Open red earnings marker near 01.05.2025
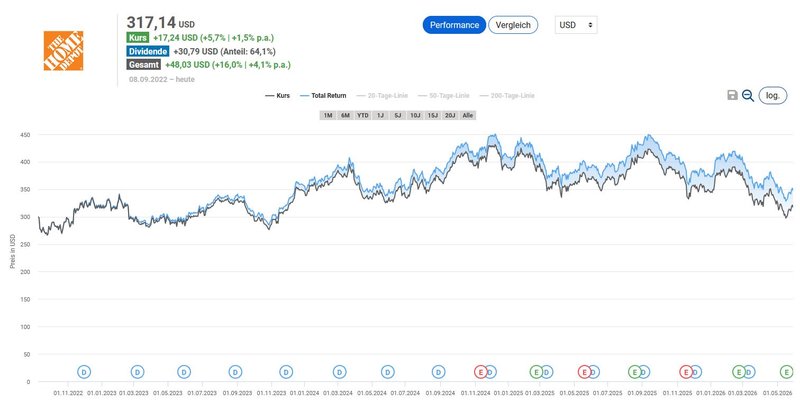The image size is (800, 402). 584,372
